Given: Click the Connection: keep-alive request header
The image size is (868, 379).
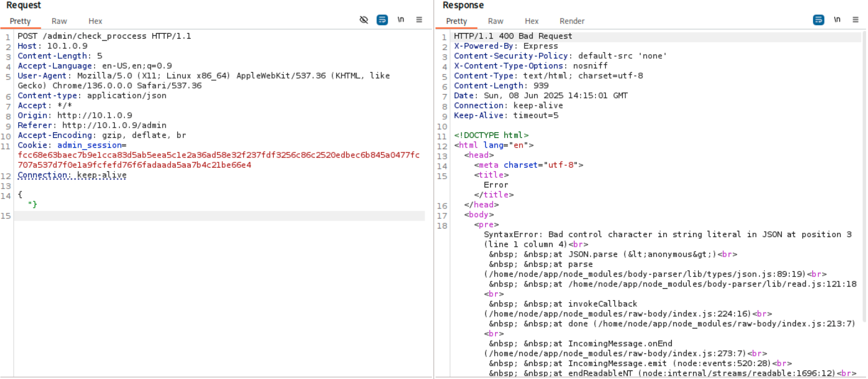Looking at the screenshot, I should click(72, 175).
